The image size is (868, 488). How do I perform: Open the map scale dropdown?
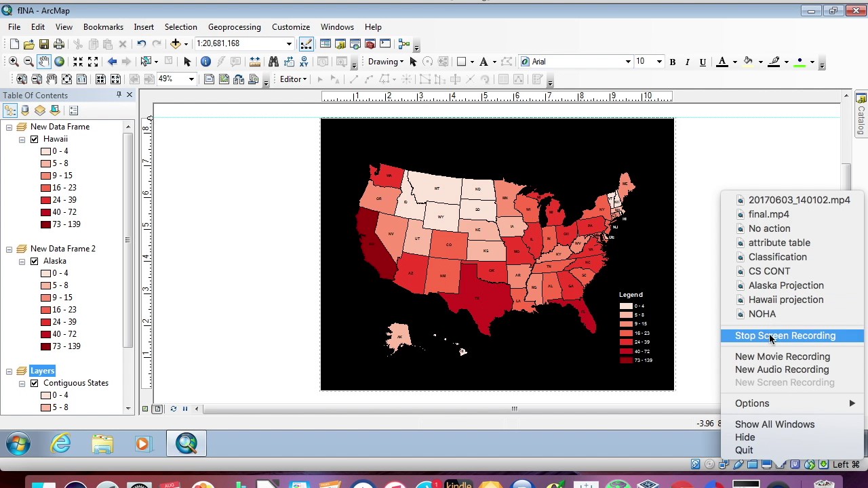[x=289, y=44]
